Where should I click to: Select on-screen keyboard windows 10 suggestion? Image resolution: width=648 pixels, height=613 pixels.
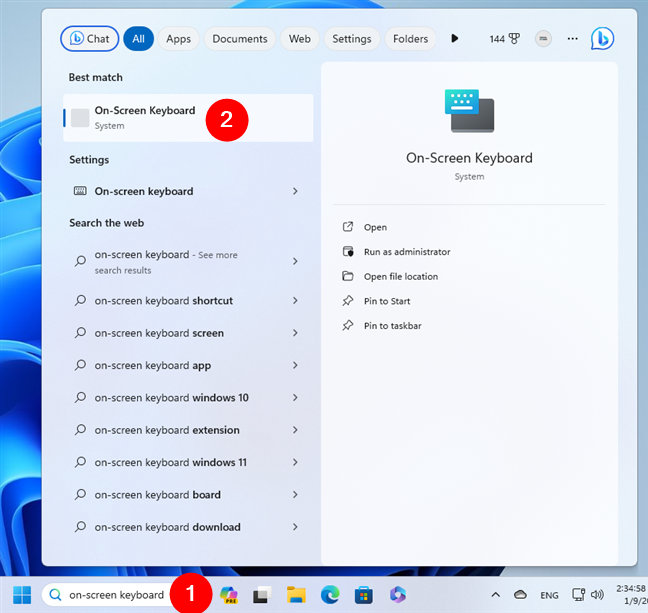click(x=188, y=397)
